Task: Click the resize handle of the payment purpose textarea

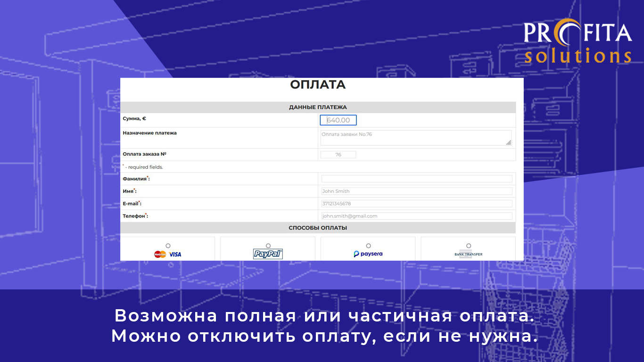Action: tap(508, 142)
